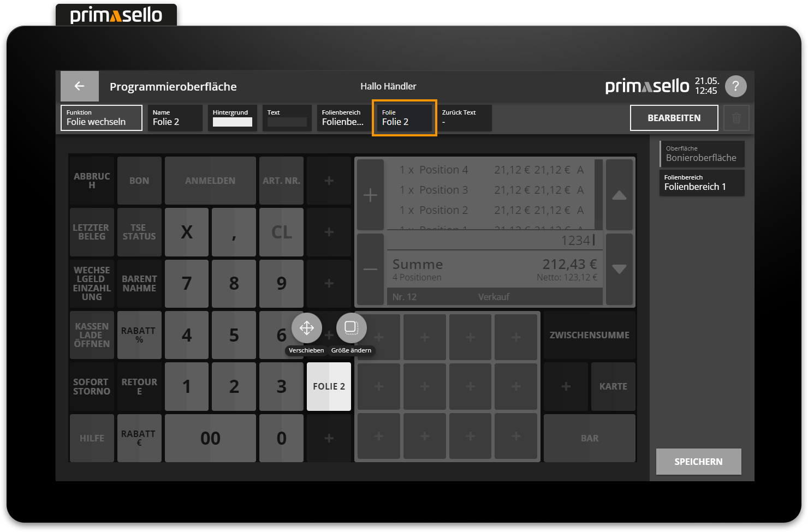Image resolution: width=808 pixels, height=532 pixels.
Task: Click the large plus beside receipt list
Action: point(370,195)
